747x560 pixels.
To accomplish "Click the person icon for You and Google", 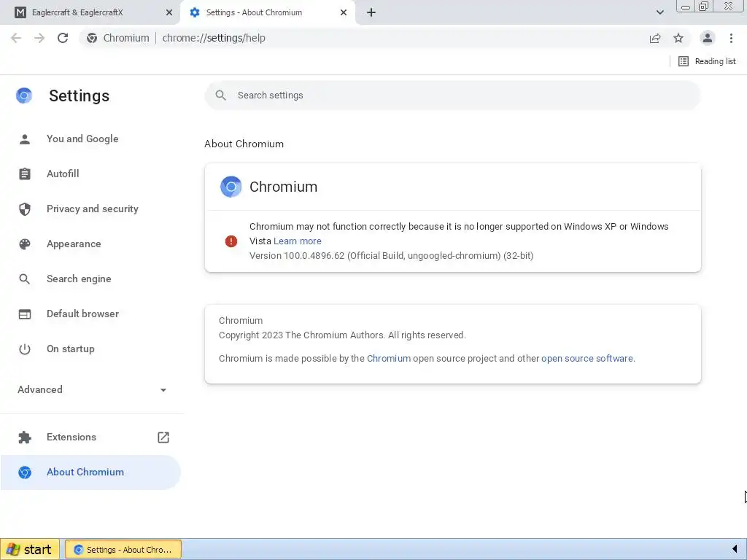I will point(24,139).
